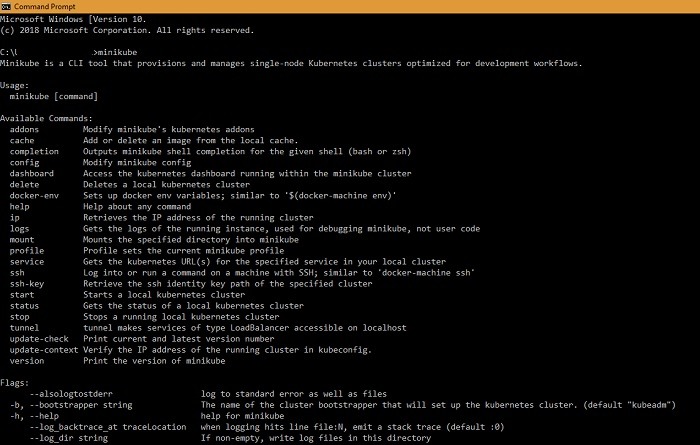Click 'Gets the logs of the running instance' description

pos(281,229)
